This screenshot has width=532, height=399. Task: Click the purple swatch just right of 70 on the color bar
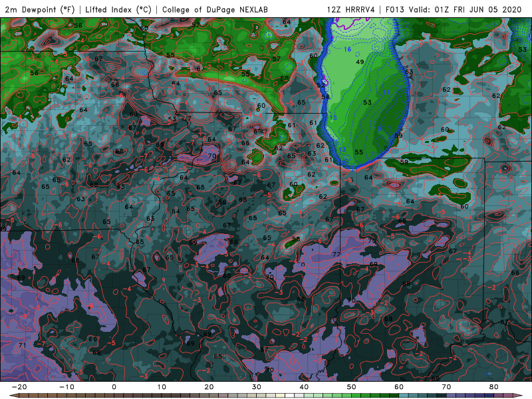coord(452,396)
